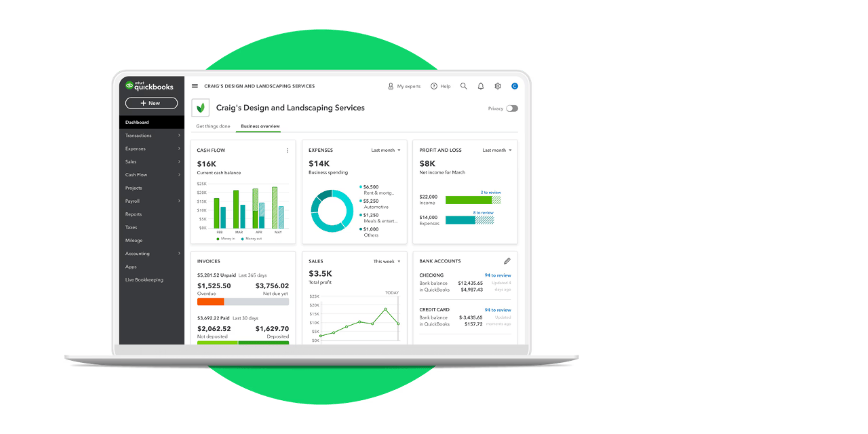
Task: Select Reports in the left sidebar
Action: point(133,214)
